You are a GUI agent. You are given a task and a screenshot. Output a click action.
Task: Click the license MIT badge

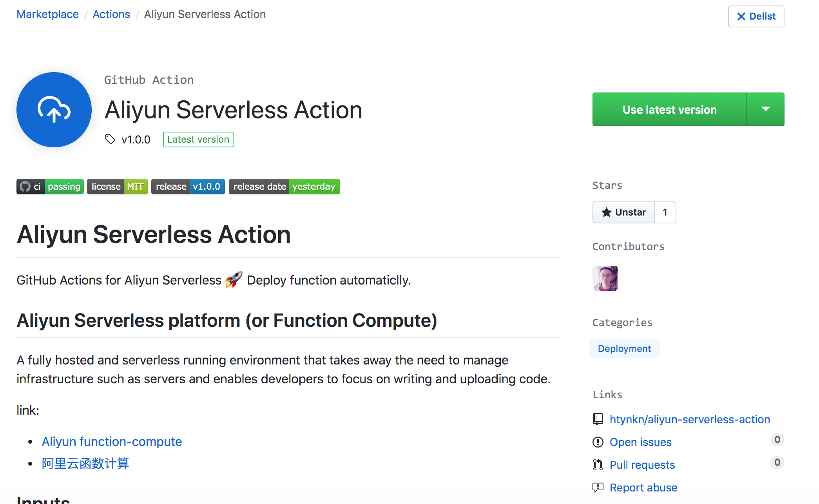pos(117,187)
